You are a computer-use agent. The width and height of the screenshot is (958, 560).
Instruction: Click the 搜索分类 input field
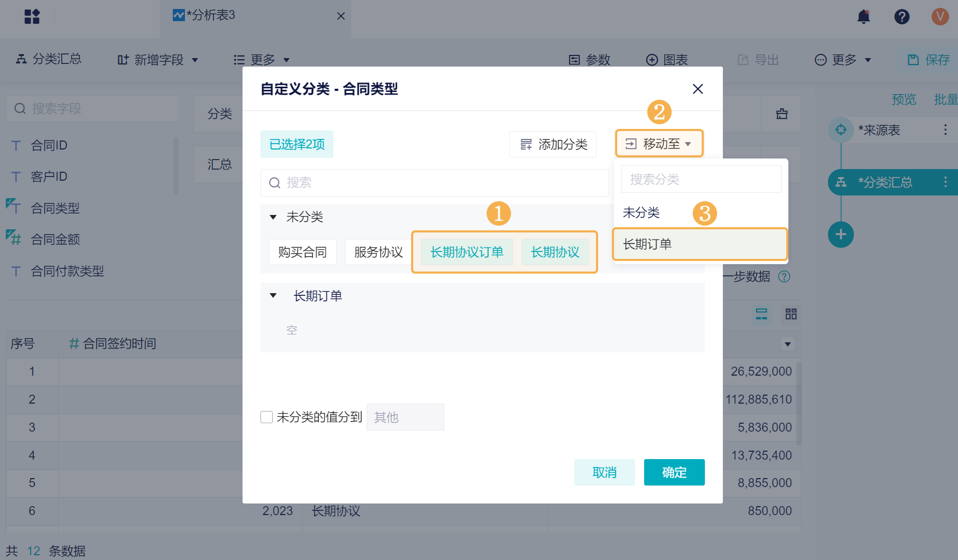tap(701, 180)
